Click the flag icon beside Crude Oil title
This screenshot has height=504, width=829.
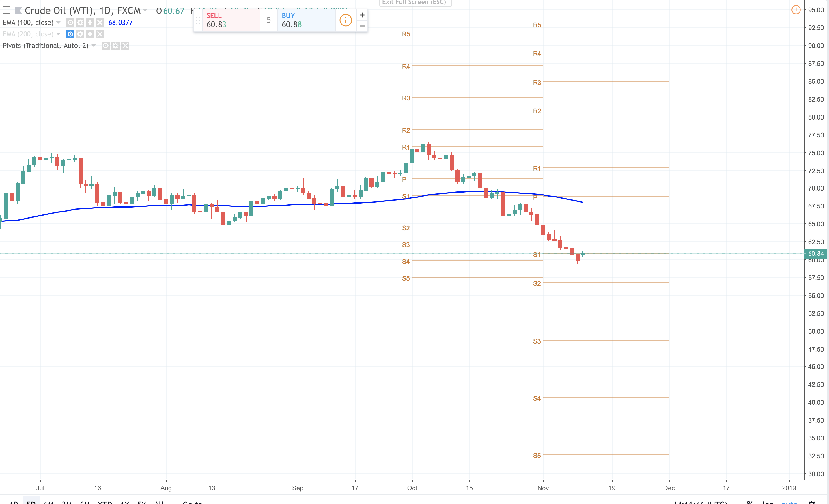[18, 10]
